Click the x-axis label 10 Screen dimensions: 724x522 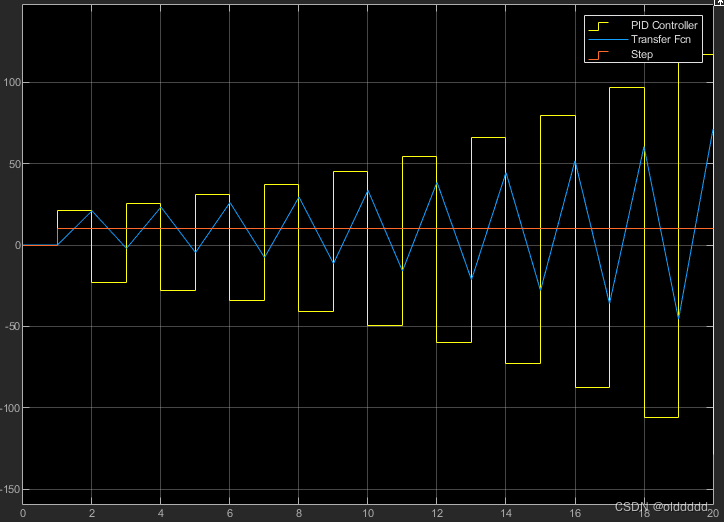(x=368, y=513)
